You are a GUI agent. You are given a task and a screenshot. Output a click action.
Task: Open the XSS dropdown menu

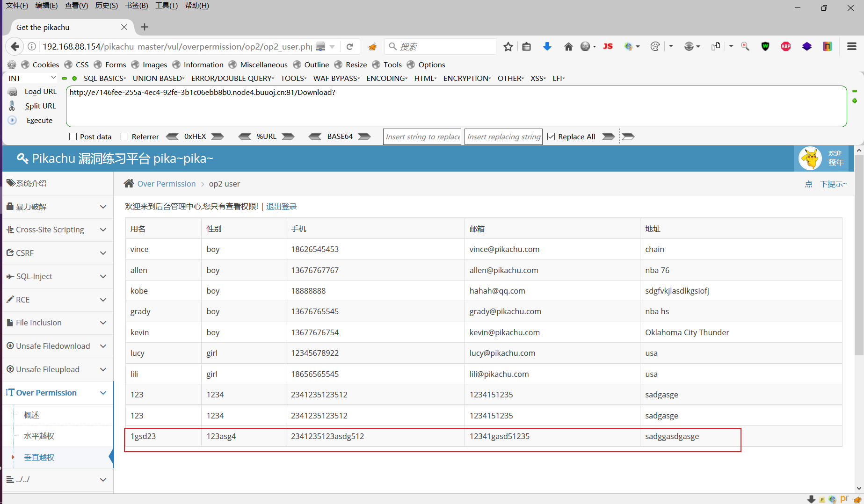click(x=538, y=78)
